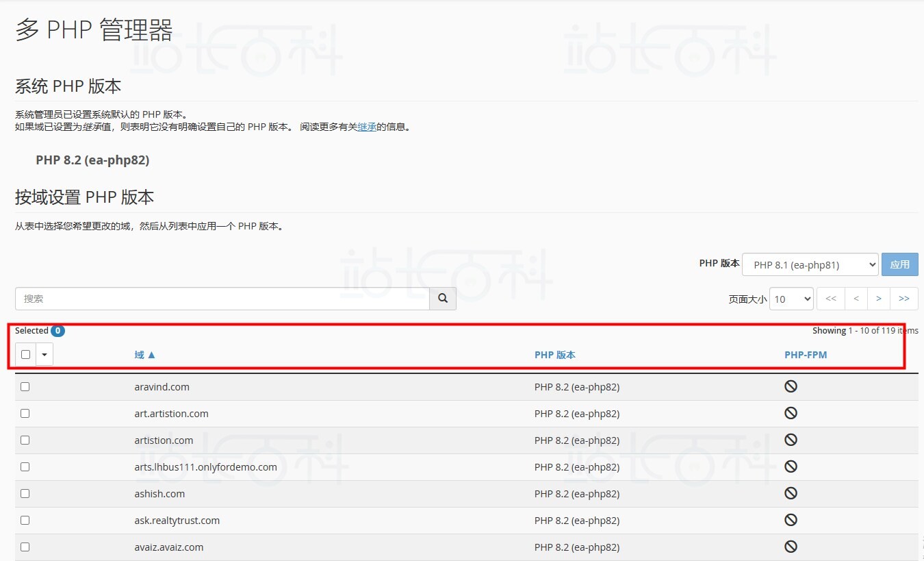Open the 继承 link

point(367,127)
